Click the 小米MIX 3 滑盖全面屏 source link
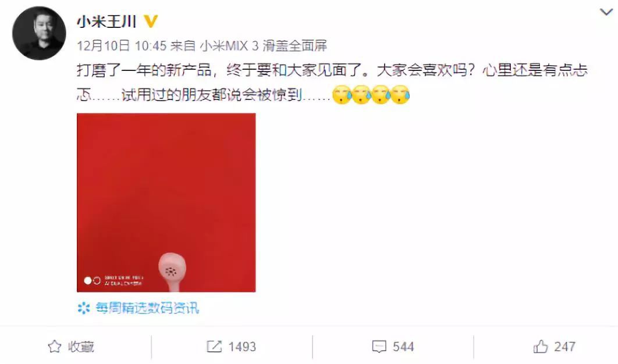Screen dimensions: 618x364 coord(263,46)
